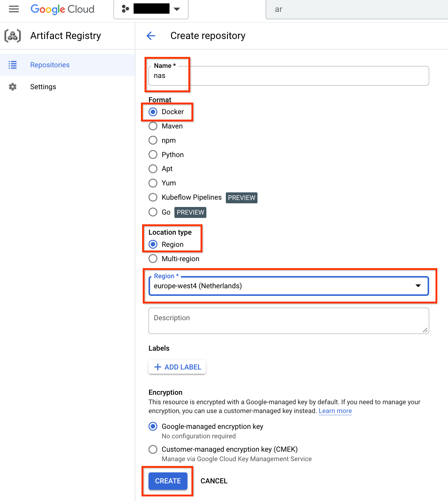Open the navigation hamburger menu
Viewport: 448px width, 501px height.
13,9
